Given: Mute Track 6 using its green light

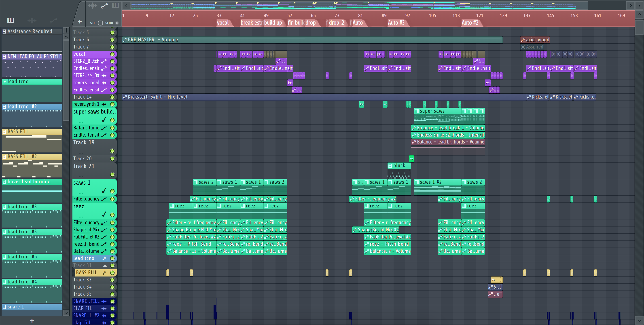Looking at the screenshot, I should (112, 40).
